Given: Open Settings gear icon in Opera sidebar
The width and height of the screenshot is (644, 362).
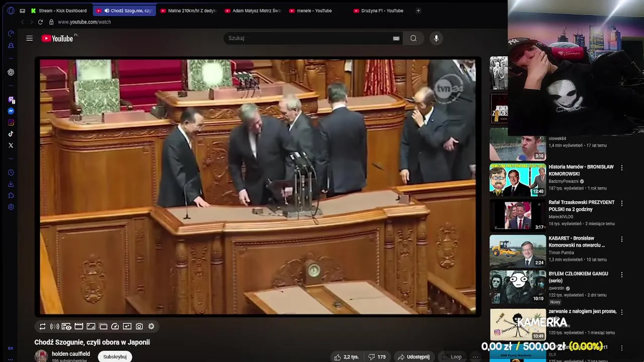Looking at the screenshot, I should [x=11, y=207].
